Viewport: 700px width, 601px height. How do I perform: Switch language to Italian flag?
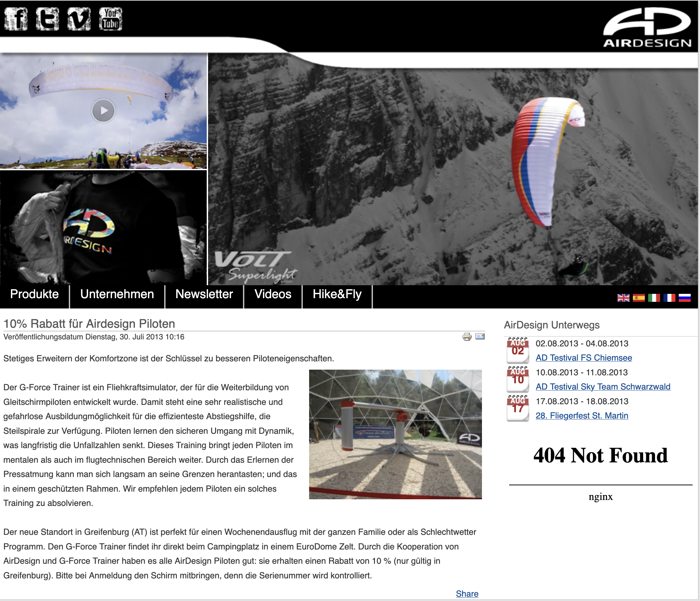click(654, 298)
